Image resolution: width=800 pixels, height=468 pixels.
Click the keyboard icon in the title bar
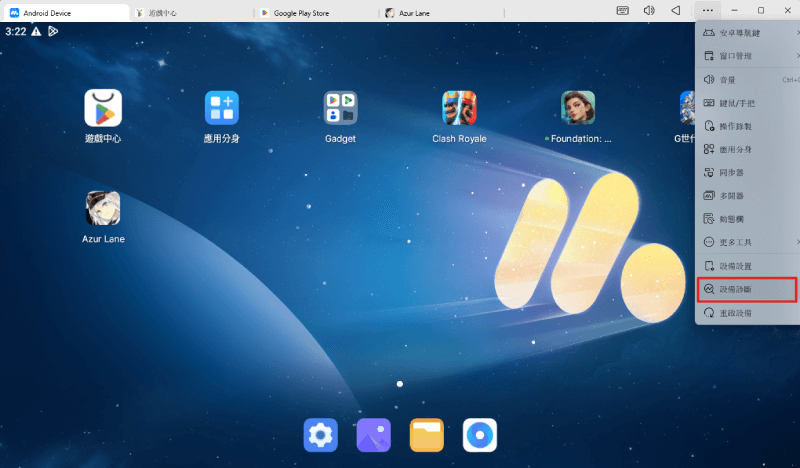coord(622,11)
